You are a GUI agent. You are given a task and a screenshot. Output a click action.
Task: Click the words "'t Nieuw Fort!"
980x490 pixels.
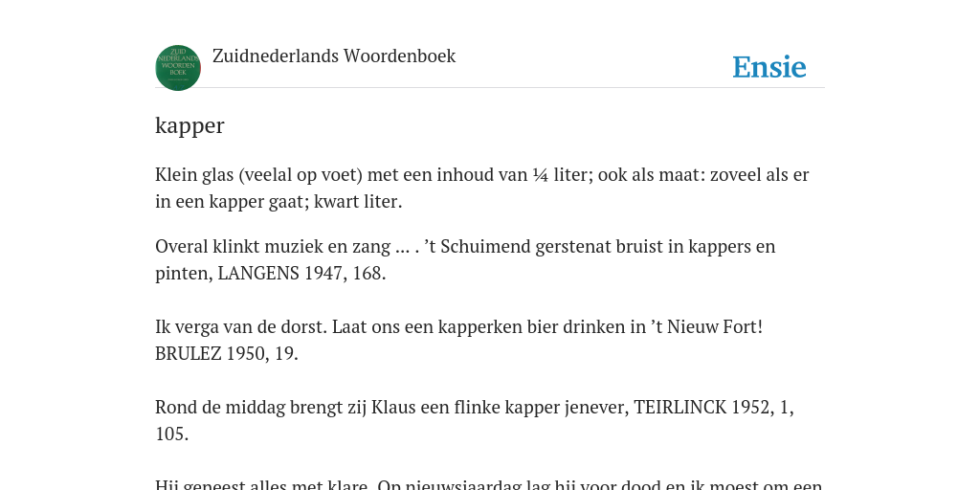(705, 327)
